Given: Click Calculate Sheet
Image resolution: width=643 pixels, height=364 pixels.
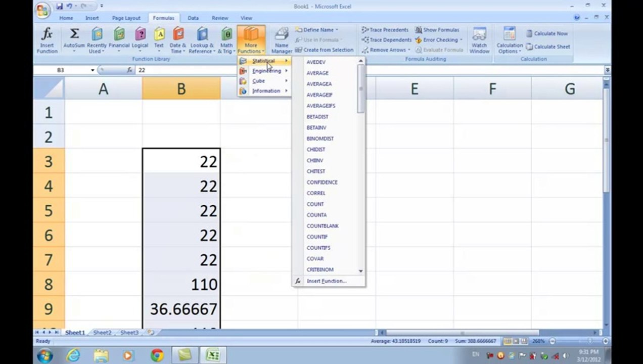Looking at the screenshot, I should click(x=547, y=47).
